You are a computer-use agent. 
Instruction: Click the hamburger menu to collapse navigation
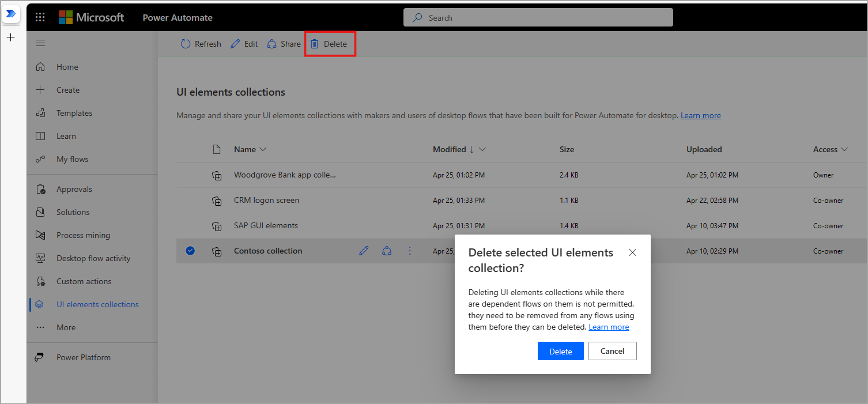tap(40, 43)
